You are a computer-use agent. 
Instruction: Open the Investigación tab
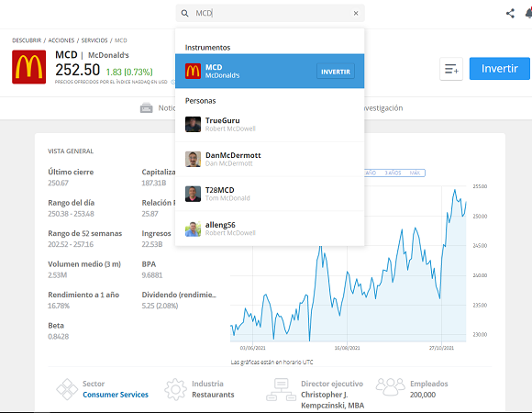pos(383,108)
